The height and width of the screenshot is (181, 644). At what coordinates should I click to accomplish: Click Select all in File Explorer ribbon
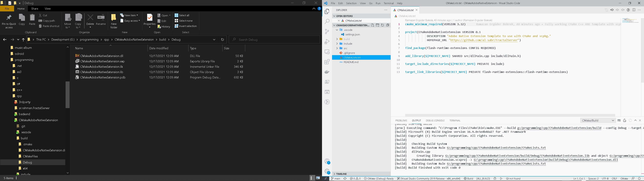click(x=182, y=15)
